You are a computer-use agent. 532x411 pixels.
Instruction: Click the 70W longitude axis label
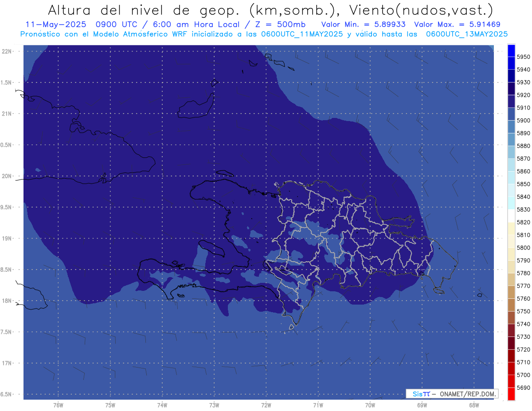pos(370,405)
